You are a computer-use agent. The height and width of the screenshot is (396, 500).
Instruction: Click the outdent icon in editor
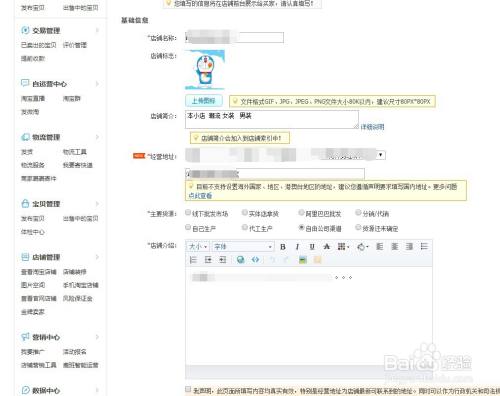[208, 260]
